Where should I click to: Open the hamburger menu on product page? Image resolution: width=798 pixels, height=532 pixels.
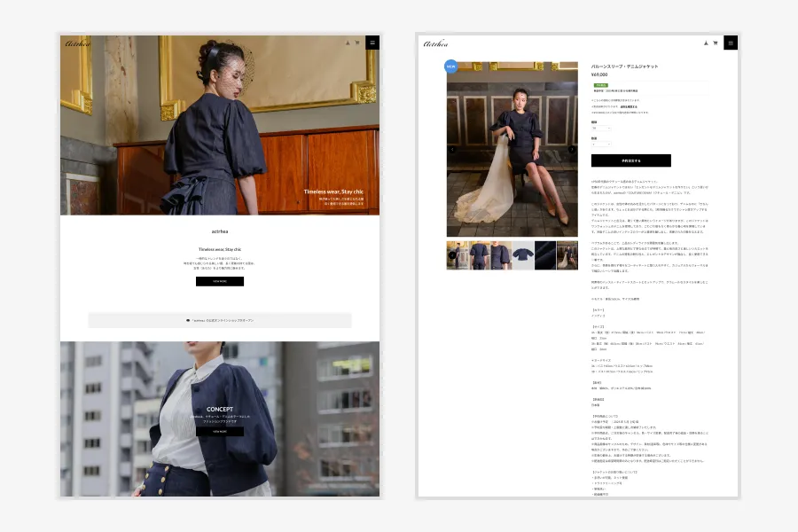click(x=731, y=43)
